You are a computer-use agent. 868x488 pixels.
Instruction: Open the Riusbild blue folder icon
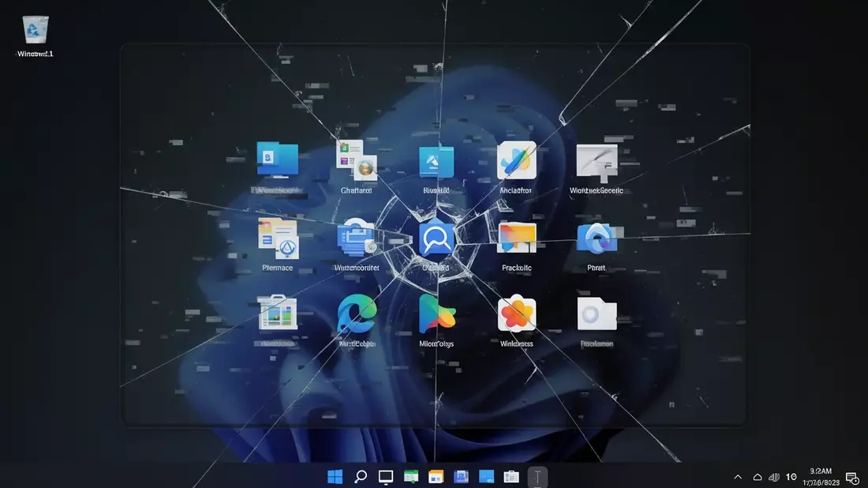coord(436,161)
